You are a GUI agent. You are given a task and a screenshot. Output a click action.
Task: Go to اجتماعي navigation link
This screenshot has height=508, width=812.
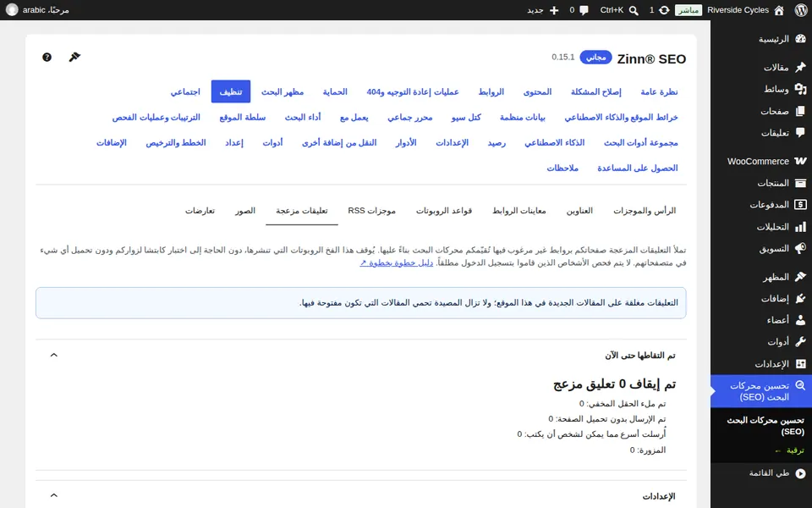coord(185,91)
